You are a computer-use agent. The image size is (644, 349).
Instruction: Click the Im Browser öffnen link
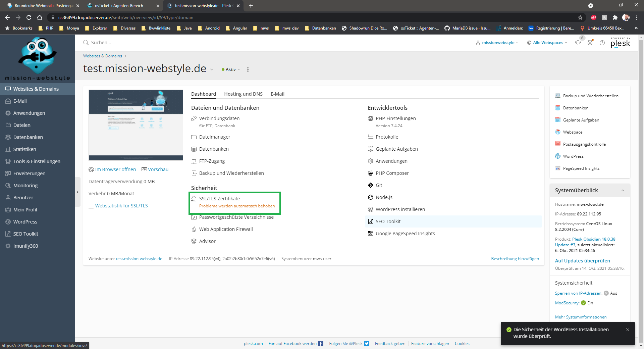coord(115,169)
